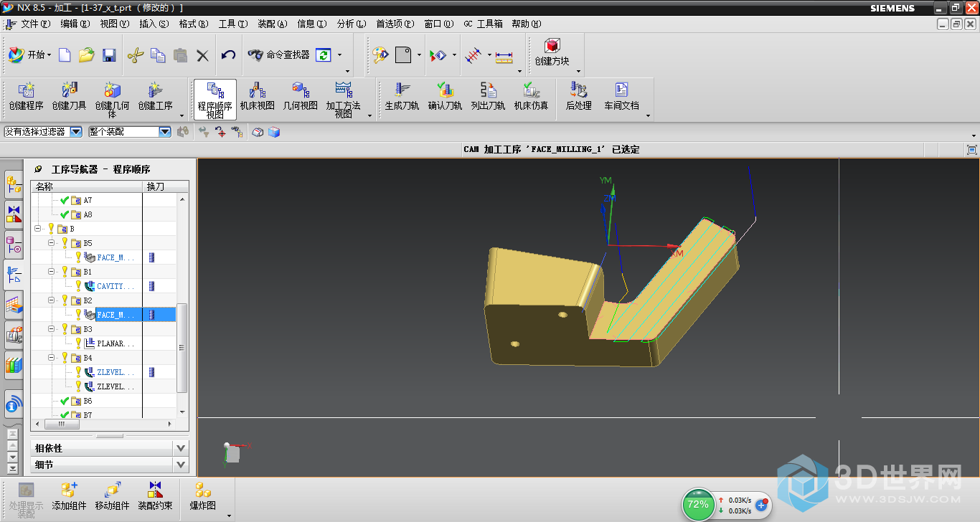Image resolution: width=980 pixels, height=522 pixels.
Task: Open the dropdown arrow next to the refresh icon
Action: point(339,55)
